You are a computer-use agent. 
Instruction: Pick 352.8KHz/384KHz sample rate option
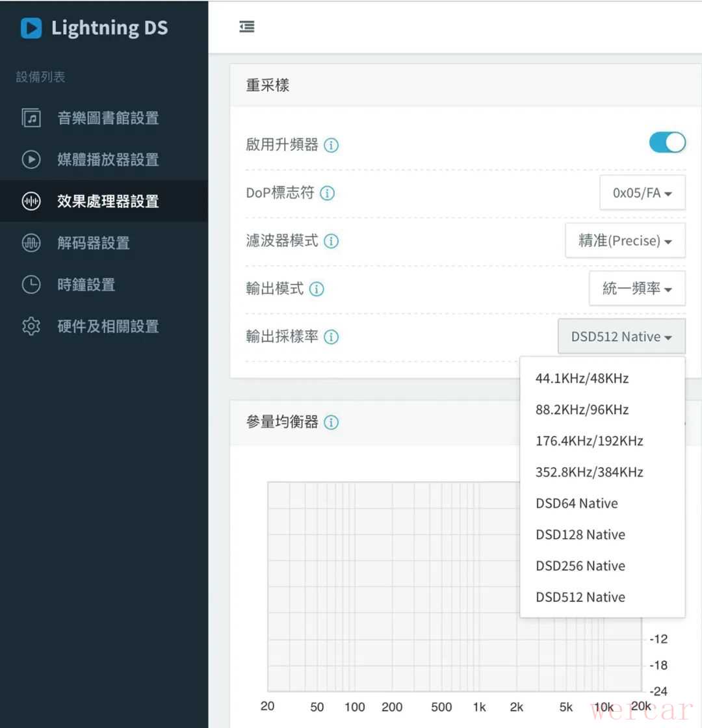coord(589,472)
